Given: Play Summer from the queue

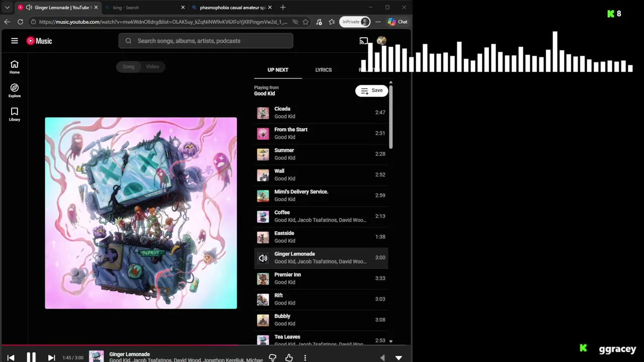Looking at the screenshot, I should [x=321, y=154].
